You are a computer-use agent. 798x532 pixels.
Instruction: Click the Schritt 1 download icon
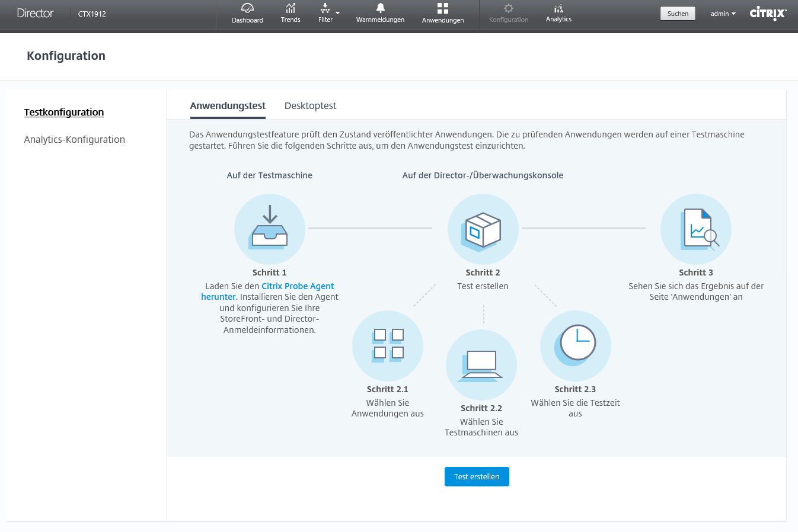(x=270, y=229)
